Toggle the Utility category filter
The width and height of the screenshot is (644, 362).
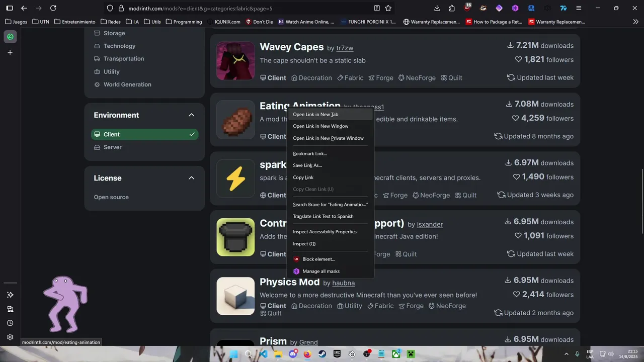[x=107, y=72]
